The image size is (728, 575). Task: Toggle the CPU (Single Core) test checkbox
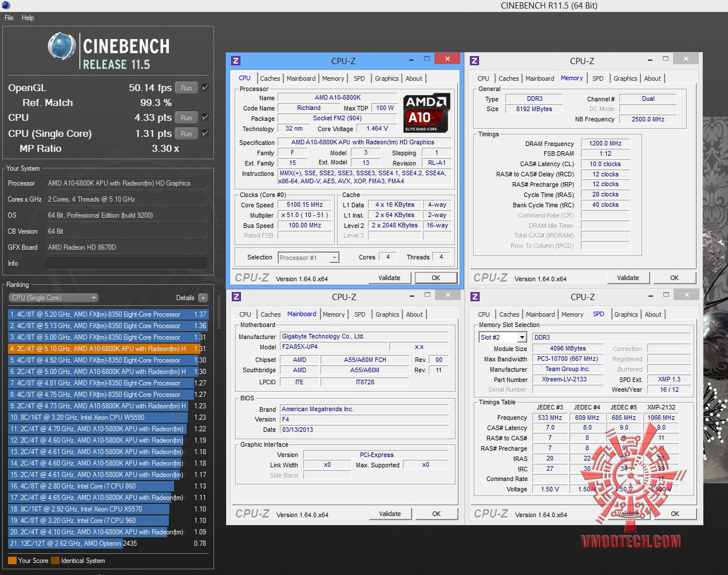(205, 133)
